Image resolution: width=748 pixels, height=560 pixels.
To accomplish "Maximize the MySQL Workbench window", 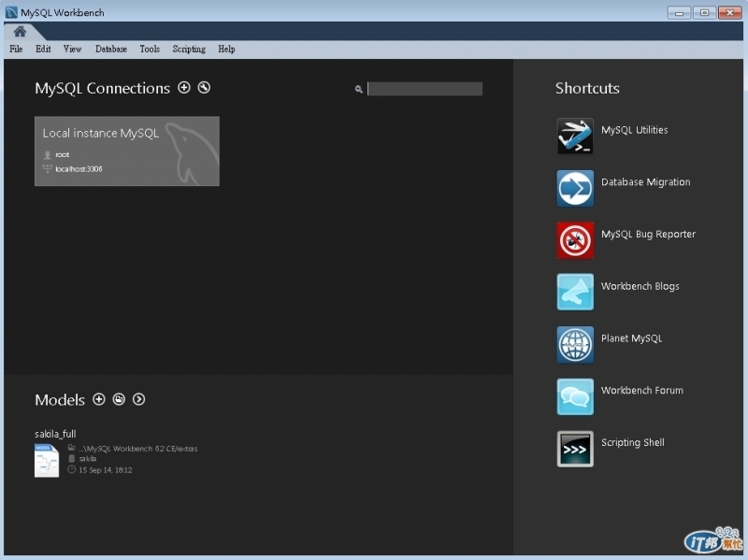I will tap(704, 12).
